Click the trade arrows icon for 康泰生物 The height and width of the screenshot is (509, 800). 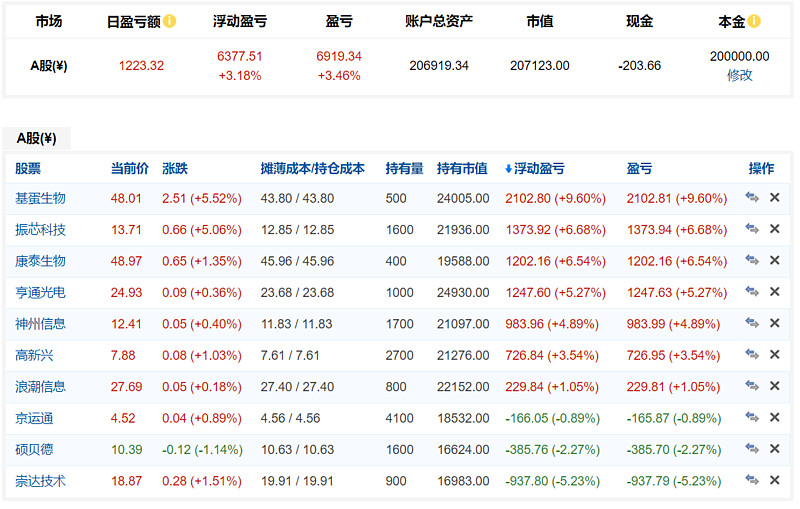(x=752, y=260)
